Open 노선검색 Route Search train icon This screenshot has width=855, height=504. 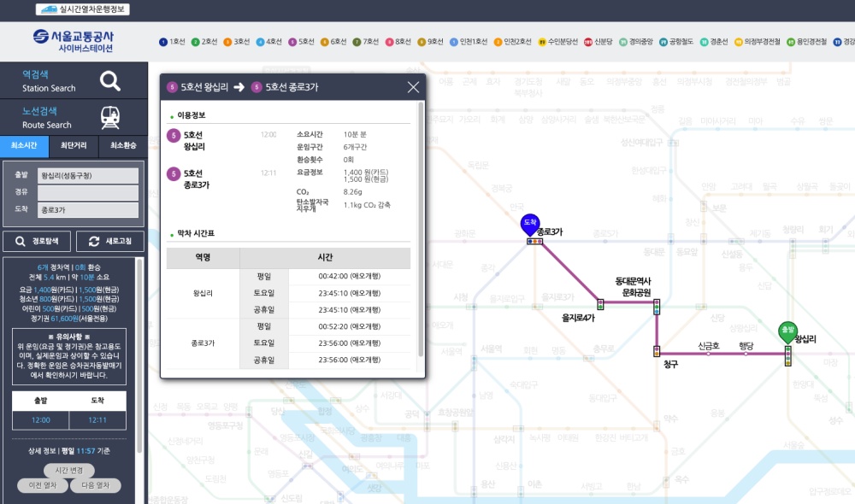[110, 117]
